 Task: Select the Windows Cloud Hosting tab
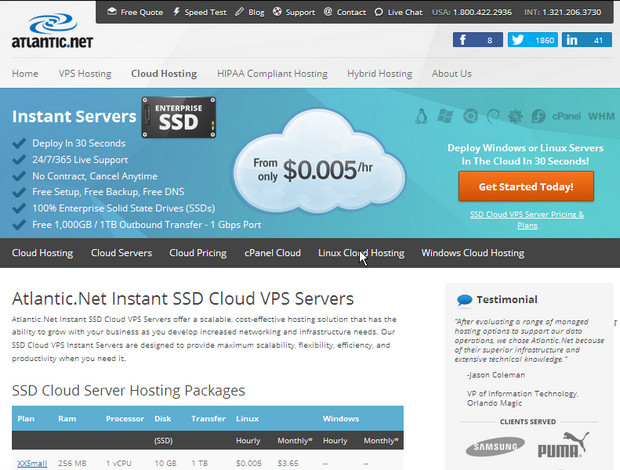473,253
